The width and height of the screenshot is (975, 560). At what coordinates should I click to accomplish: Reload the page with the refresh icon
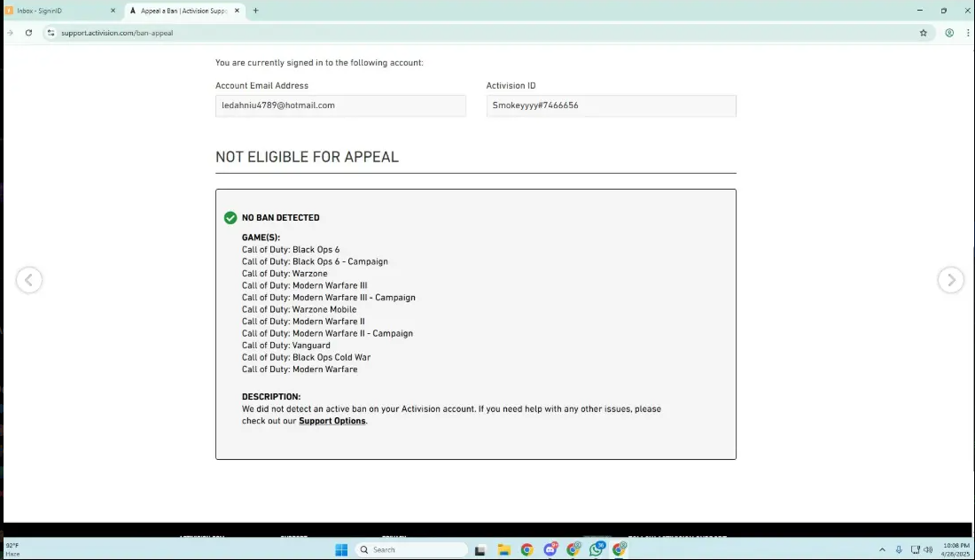tap(28, 33)
